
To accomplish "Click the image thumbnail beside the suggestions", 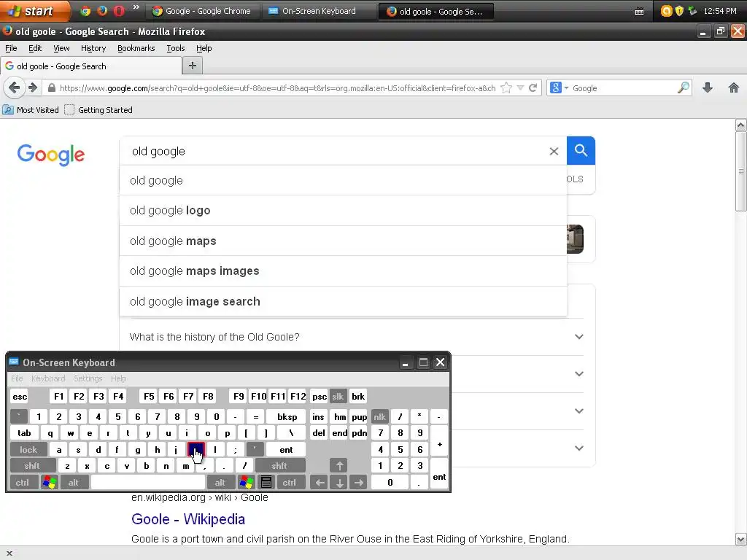I will (x=575, y=239).
